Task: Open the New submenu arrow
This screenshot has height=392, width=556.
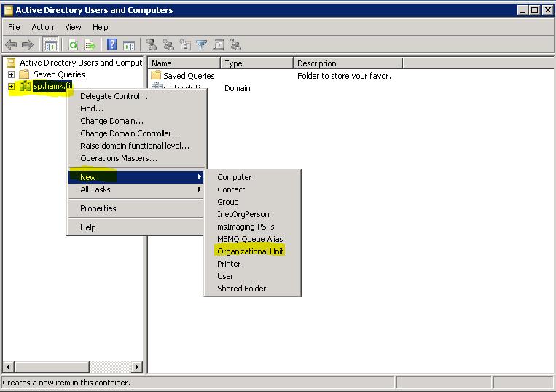Action: [200, 176]
